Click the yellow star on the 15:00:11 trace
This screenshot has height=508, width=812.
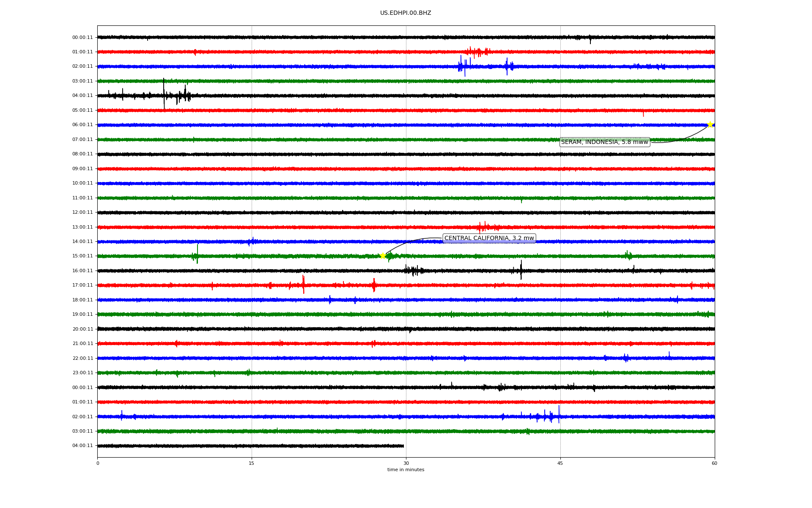(383, 256)
